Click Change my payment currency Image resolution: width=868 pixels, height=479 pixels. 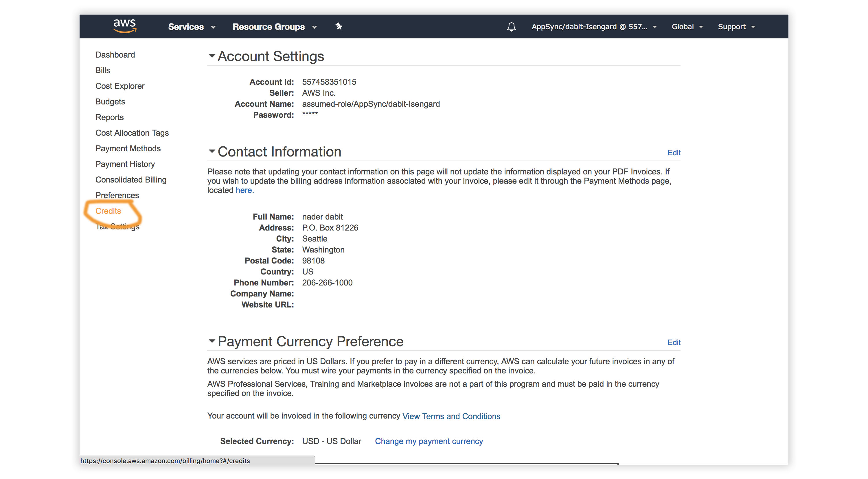point(429,441)
